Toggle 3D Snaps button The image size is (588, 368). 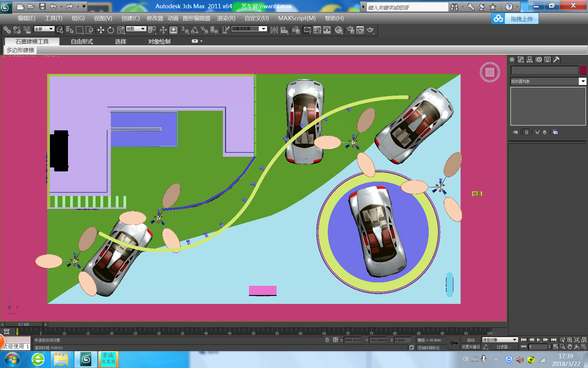[x=185, y=30]
